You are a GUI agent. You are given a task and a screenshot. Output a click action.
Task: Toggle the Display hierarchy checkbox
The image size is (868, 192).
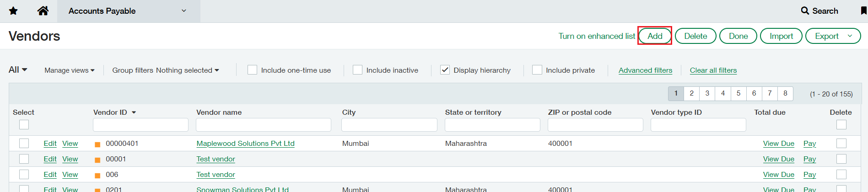coord(445,70)
